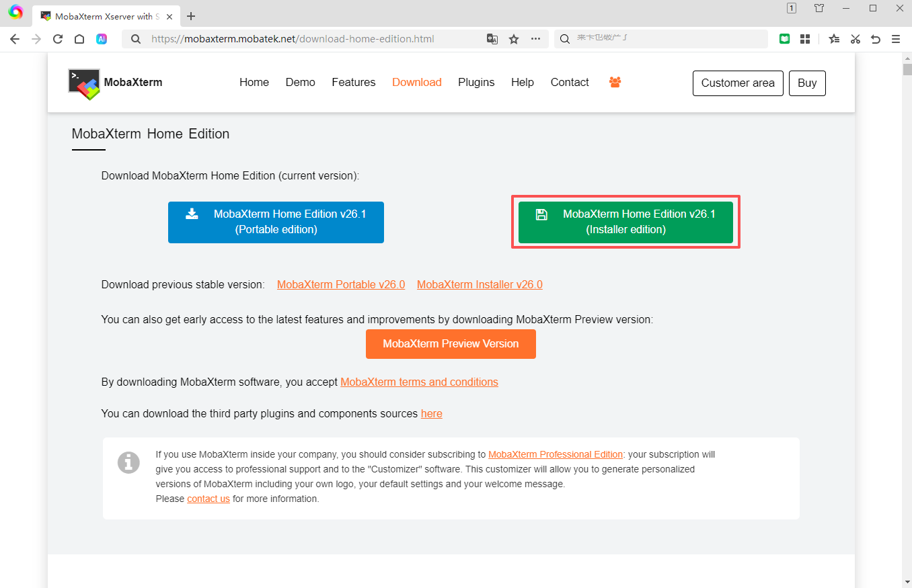Download MobaXterm Installer v26.0

click(480, 284)
